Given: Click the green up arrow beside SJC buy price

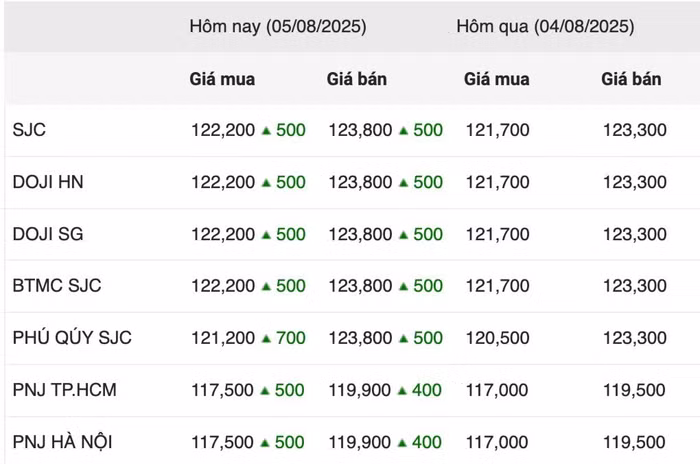Looking at the screenshot, I should [267, 130].
